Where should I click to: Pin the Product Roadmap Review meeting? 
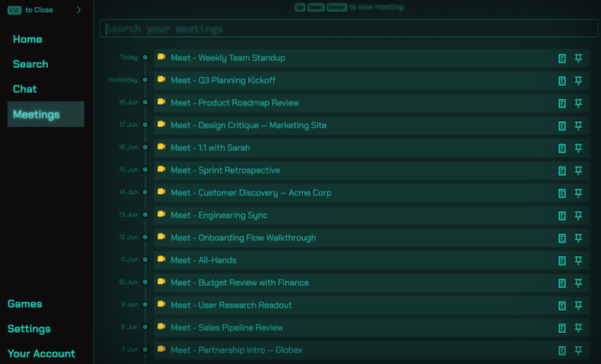[579, 103]
